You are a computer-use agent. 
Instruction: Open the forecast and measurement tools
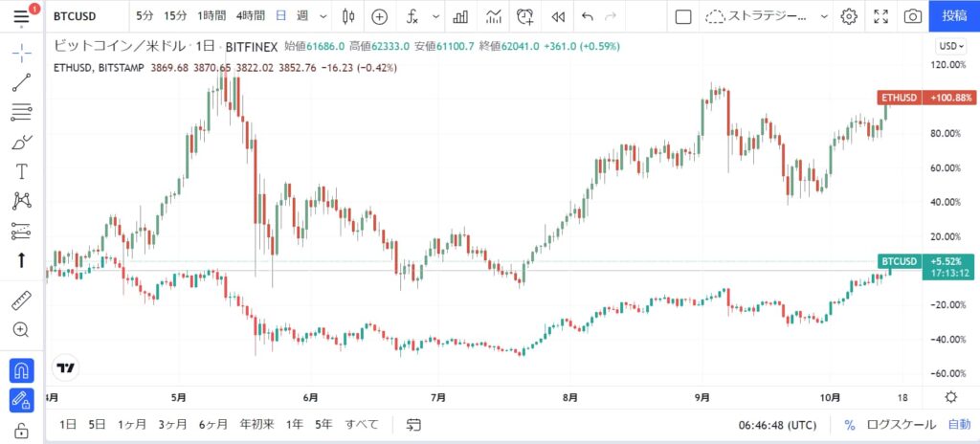click(x=21, y=231)
